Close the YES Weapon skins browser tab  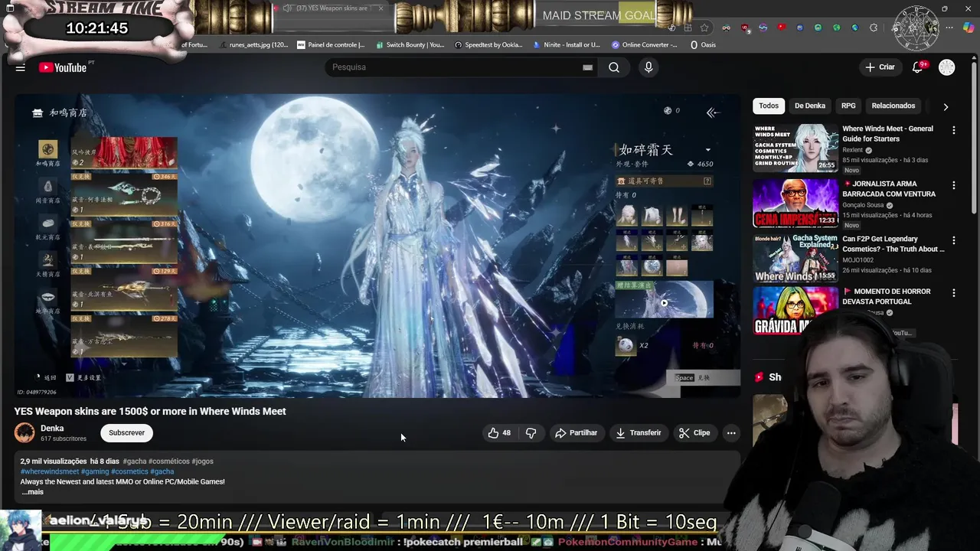pyautogui.click(x=381, y=8)
